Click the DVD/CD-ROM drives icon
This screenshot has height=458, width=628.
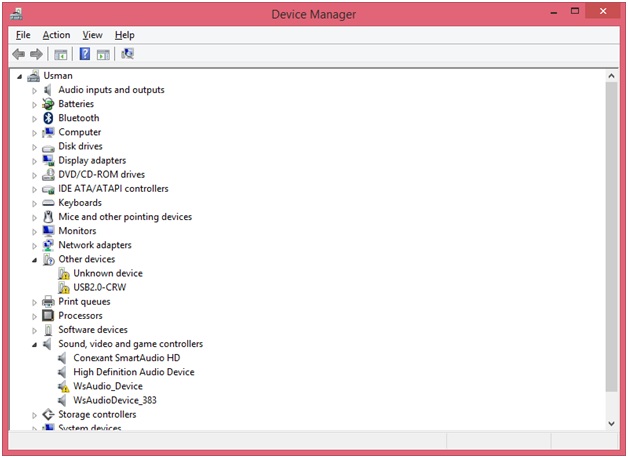coord(48,175)
